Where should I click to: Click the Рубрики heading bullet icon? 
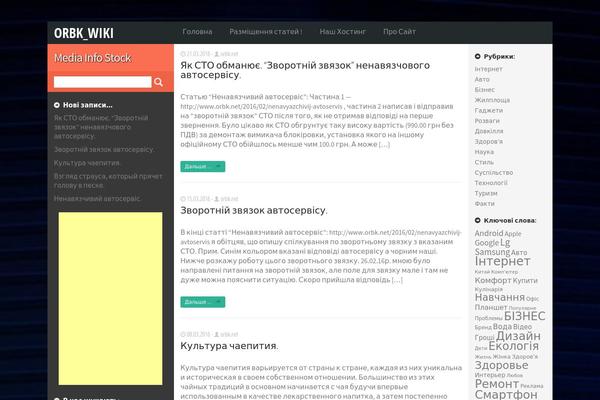coord(478,57)
